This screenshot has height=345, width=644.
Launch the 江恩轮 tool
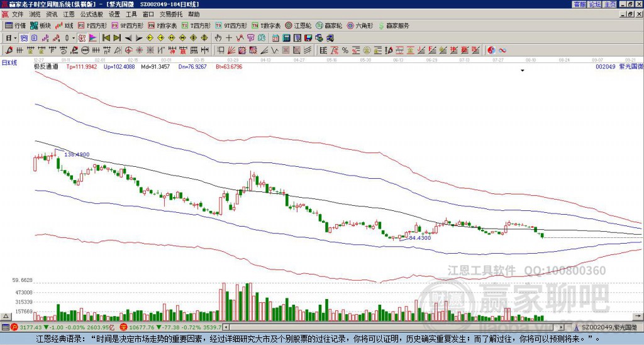[298, 25]
